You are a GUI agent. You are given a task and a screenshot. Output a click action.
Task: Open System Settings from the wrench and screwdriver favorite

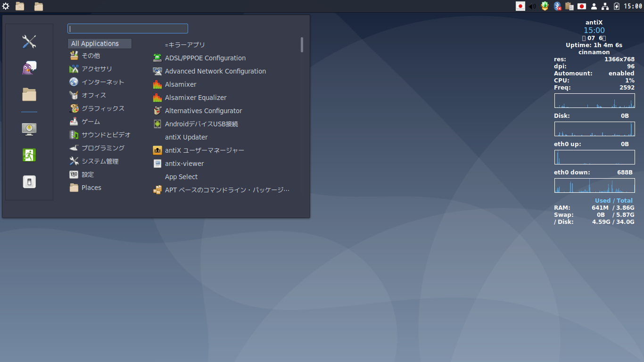(x=29, y=42)
